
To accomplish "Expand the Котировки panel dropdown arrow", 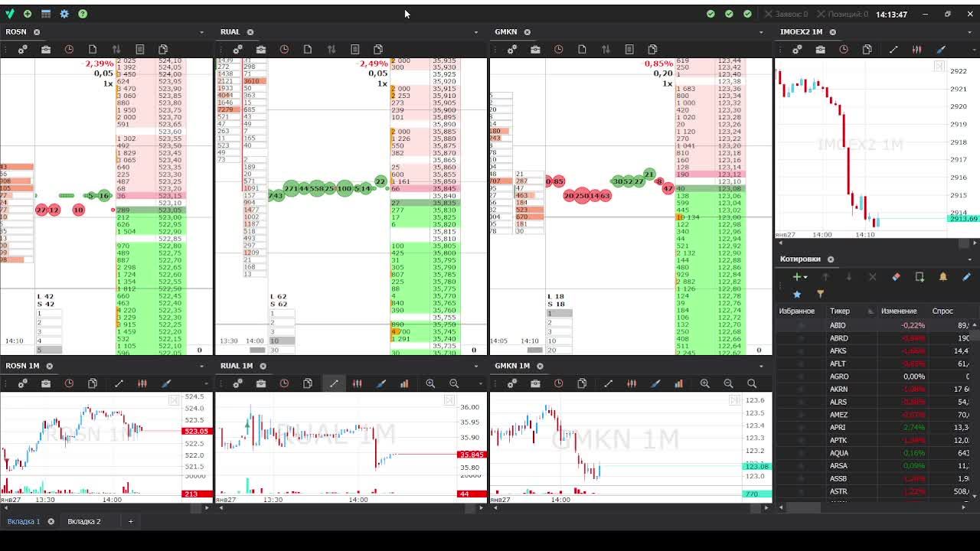I will point(969,259).
